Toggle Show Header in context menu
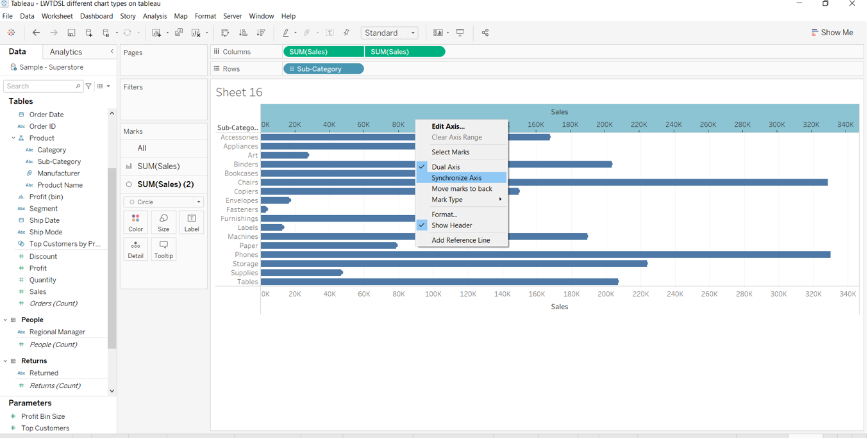 [x=451, y=225]
